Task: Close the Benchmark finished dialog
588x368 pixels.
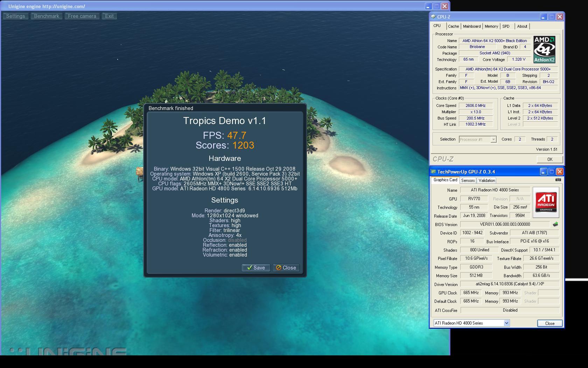Action: pyautogui.click(x=286, y=268)
